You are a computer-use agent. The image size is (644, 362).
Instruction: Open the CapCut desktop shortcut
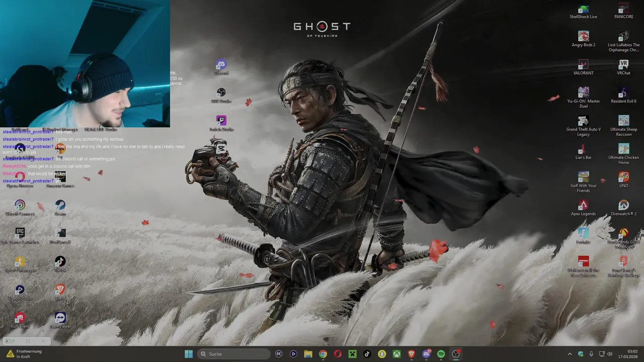coord(221,151)
